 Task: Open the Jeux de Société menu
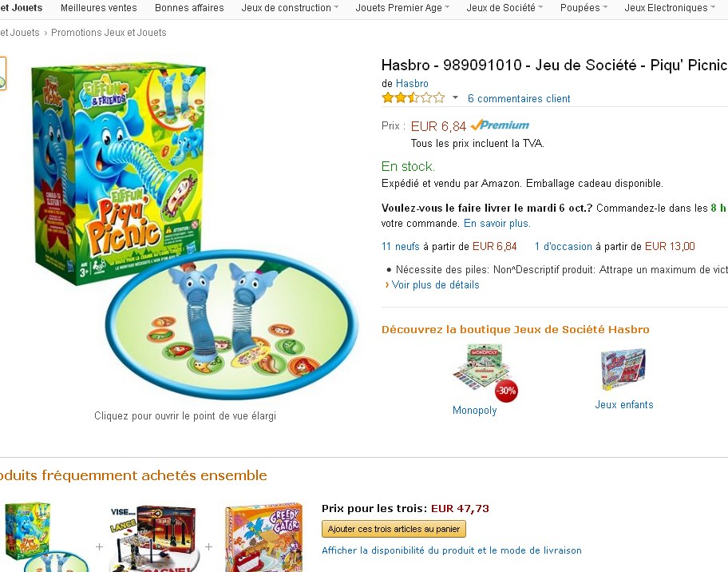click(x=504, y=7)
